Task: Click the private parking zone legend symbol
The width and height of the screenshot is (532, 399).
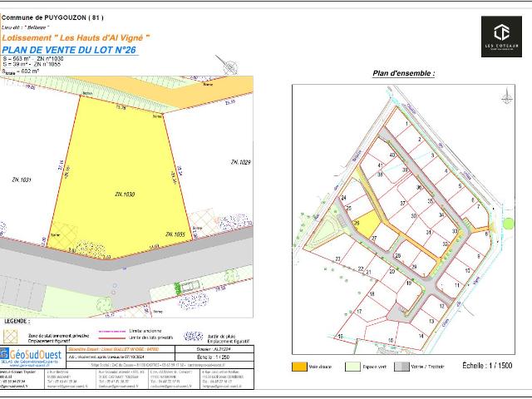Action: (x=10, y=336)
